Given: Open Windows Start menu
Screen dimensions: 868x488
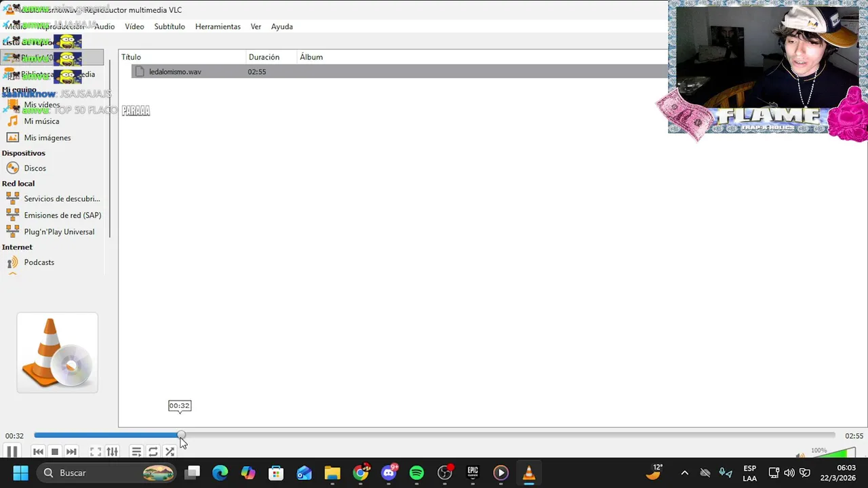Looking at the screenshot, I should tap(20, 473).
